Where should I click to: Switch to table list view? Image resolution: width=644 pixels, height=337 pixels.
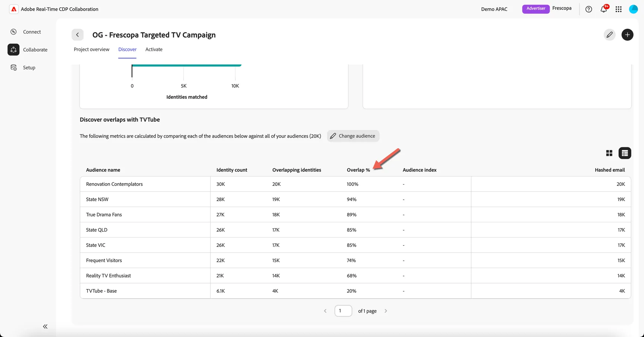point(625,153)
